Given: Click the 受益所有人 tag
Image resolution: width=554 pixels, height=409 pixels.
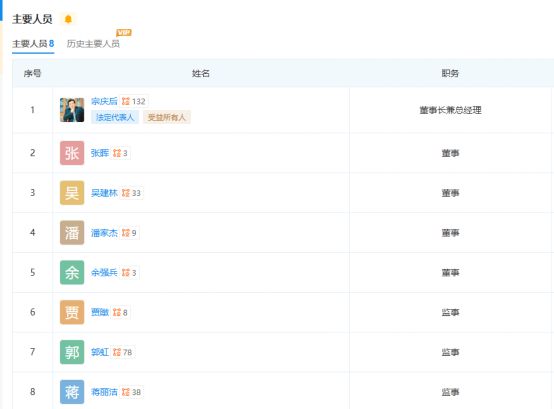Looking at the screenshot, I should [167, 117].
